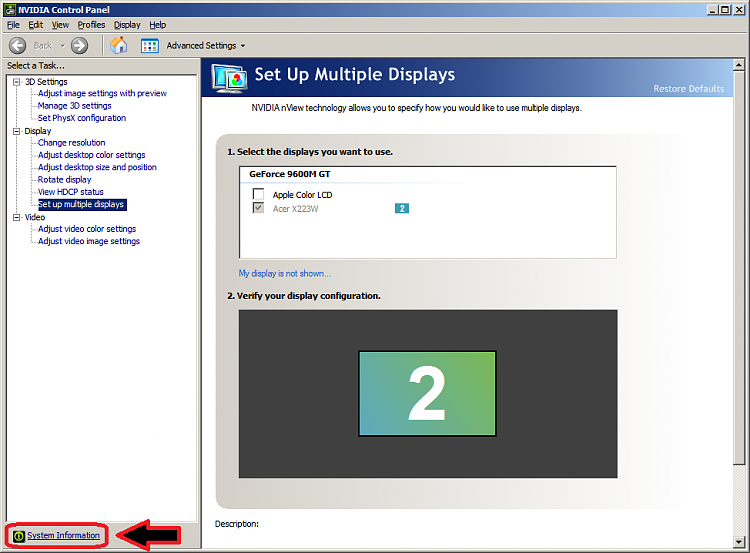Viewport: 750px width, 553px height.
Task: Collapse the Display tree node
Action: (17, 131)
